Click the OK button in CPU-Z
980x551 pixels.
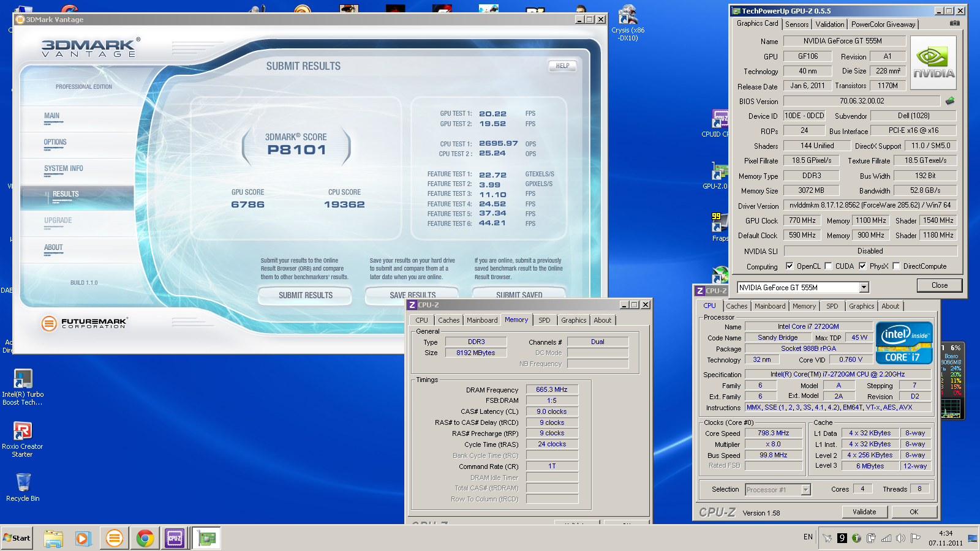point(914,512)
